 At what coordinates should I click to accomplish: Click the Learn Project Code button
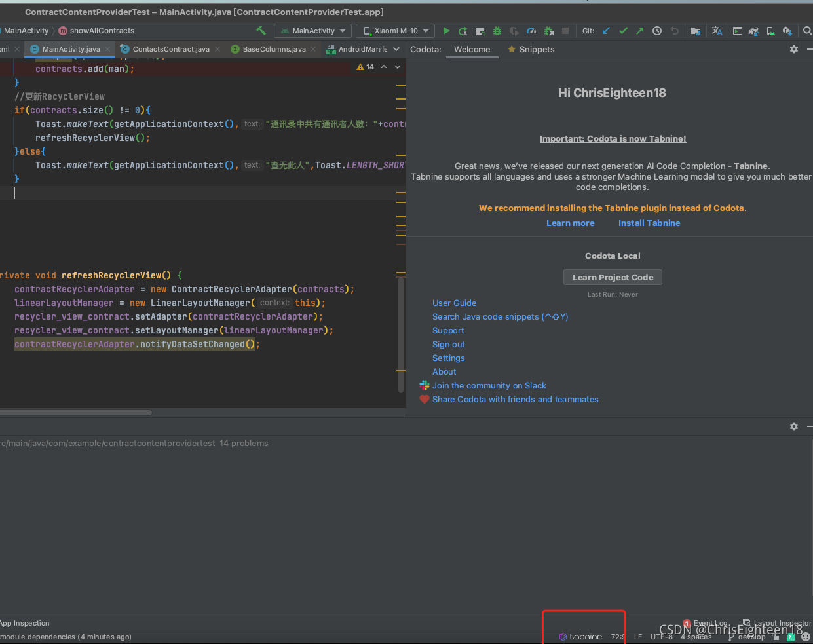(x=612, y=276)
